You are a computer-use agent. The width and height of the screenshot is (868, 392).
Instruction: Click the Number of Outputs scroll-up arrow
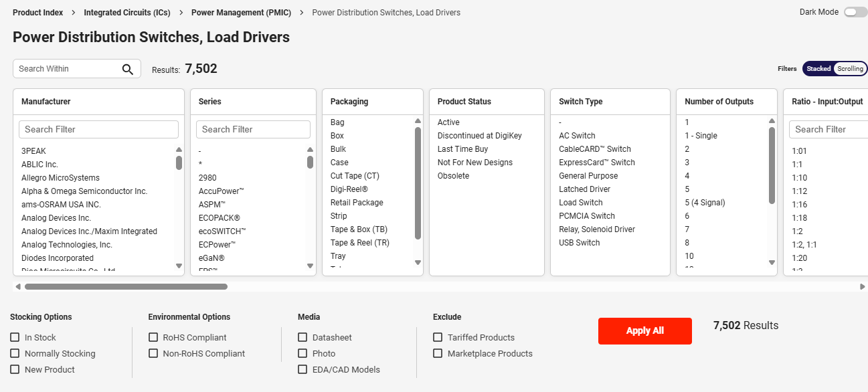pyautogui.click(x=772, y=121)
